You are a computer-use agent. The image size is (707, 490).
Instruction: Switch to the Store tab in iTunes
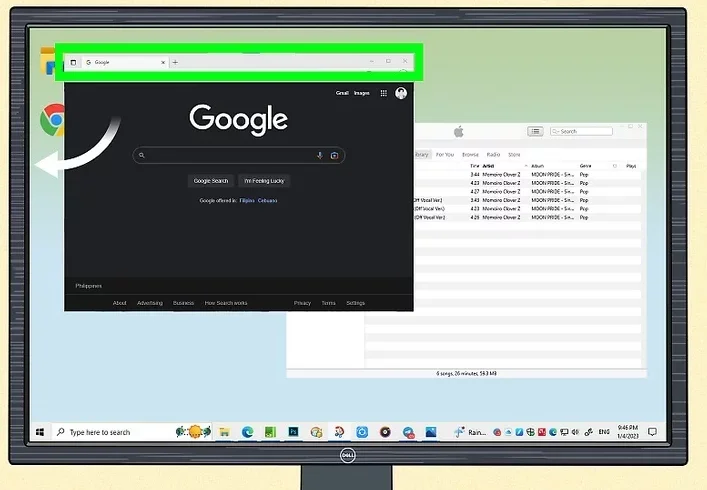click(x=514, y=155)
